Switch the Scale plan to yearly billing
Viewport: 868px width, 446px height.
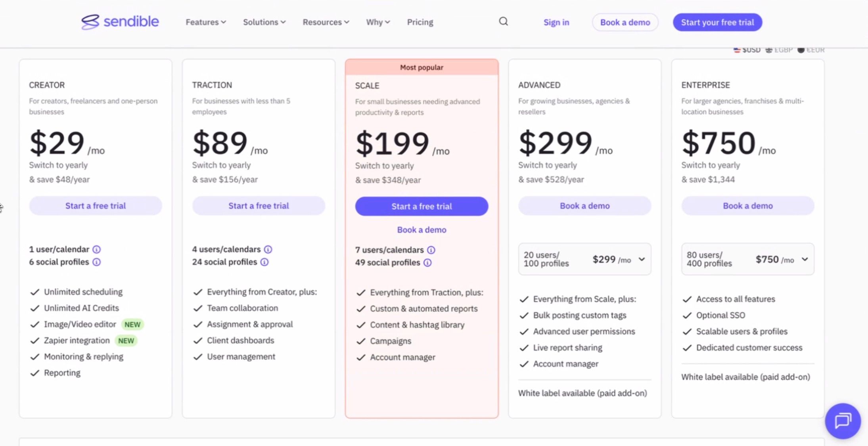(x=384, y=166)
